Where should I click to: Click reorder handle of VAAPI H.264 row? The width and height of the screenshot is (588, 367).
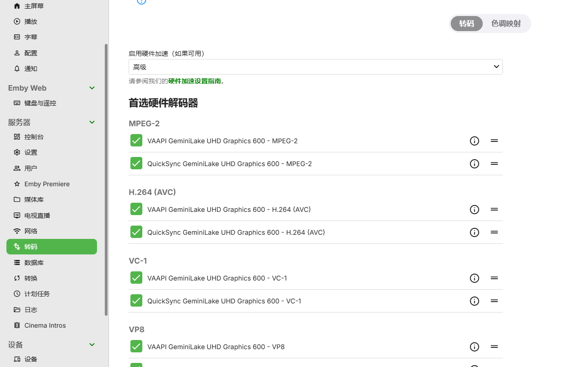coord(494,210)
